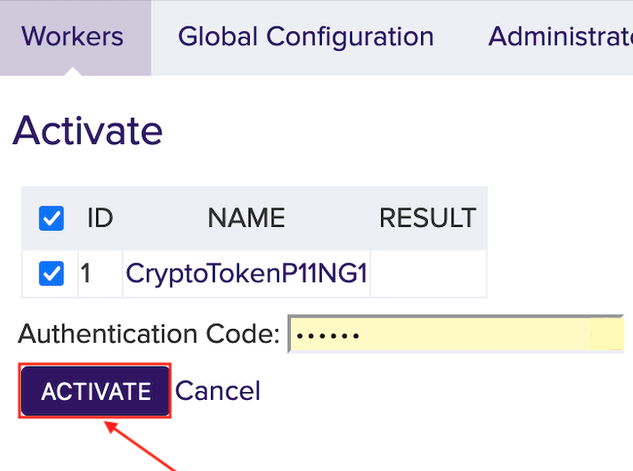633x471 pixels.
Task: Click the Activate page heading
Action: pyautogui.click(x=88, y=130)
